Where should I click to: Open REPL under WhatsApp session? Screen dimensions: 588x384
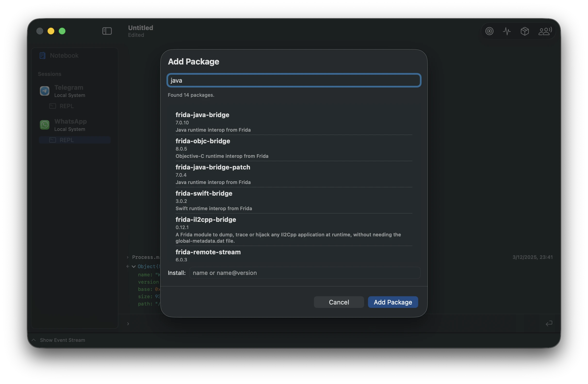(75, 140)
